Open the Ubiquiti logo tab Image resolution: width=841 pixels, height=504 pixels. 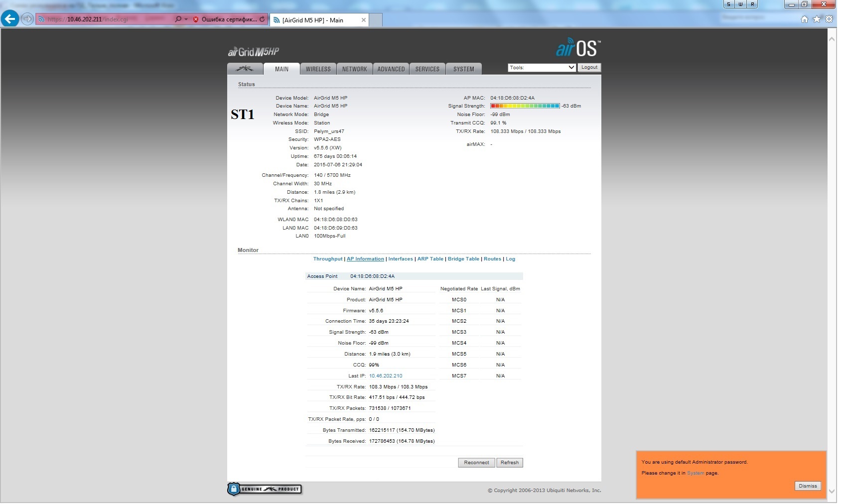pos(245,69)
